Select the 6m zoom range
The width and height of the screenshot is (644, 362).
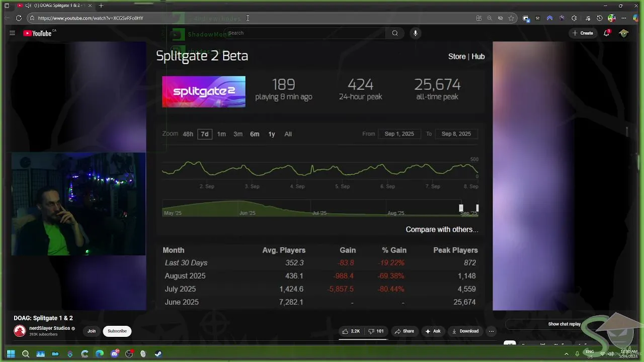[x=255, y=134]
